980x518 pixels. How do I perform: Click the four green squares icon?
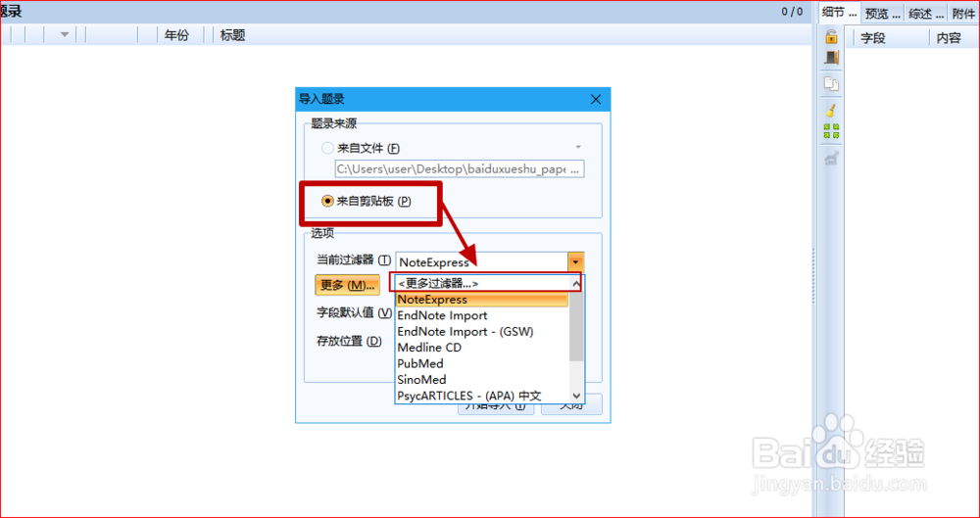pos(831,130)
